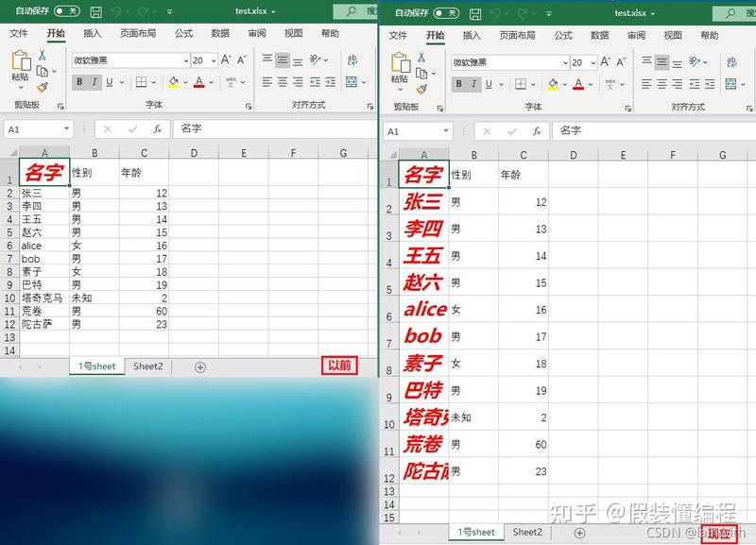Viewport: 756px width, 545px height.
Task: Add new sheet plus icon in left window
Action: coord(200,367)
